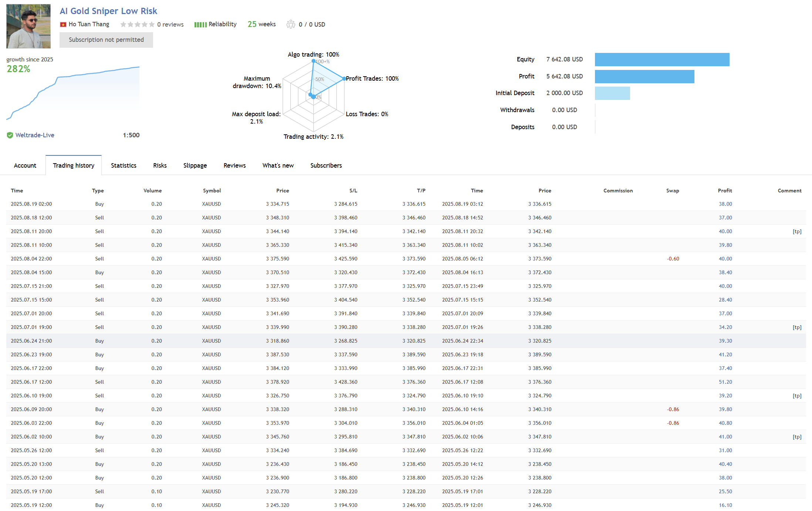Click the Vietnam flag icon beside author name
The image size is (812, 511).
(63, 24)
